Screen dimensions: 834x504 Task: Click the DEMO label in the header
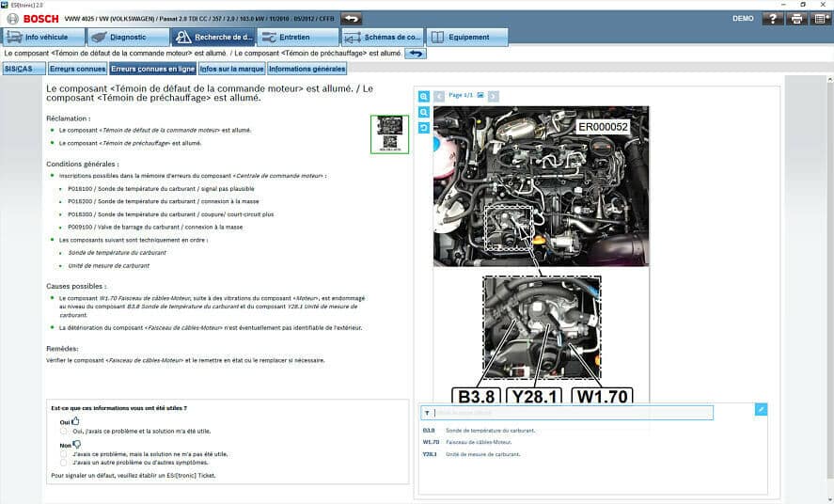click(x=743, y=19)
